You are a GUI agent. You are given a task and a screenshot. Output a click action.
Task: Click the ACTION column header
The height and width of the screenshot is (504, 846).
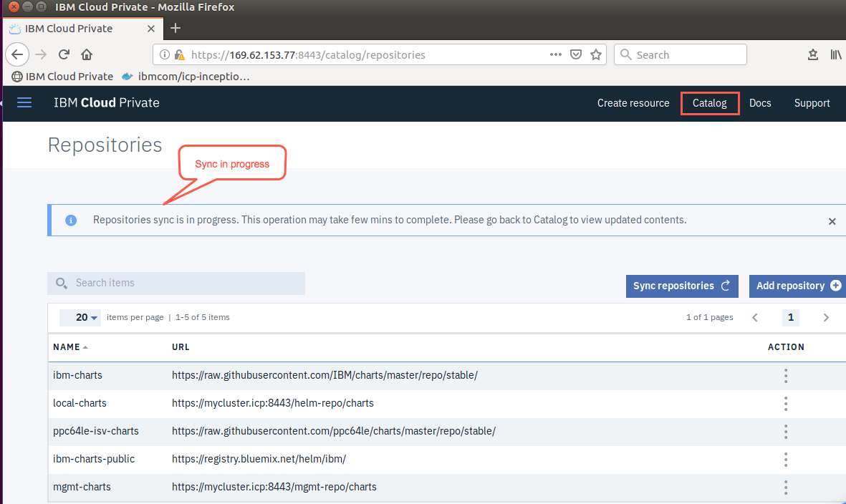[786, 347]
